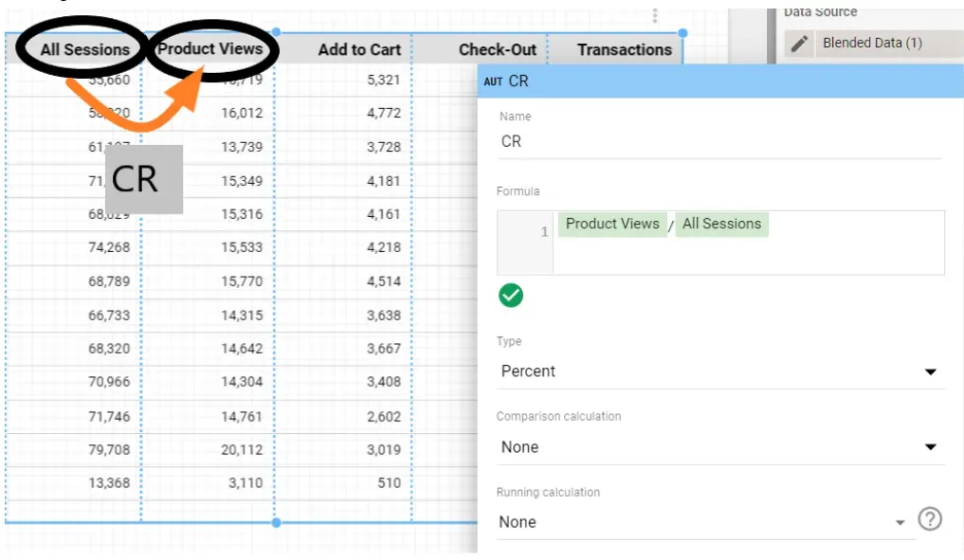The height and width of the screenshot is (560, 964).
Task: Select the cell with value 15,770
Action: point(242,281)
